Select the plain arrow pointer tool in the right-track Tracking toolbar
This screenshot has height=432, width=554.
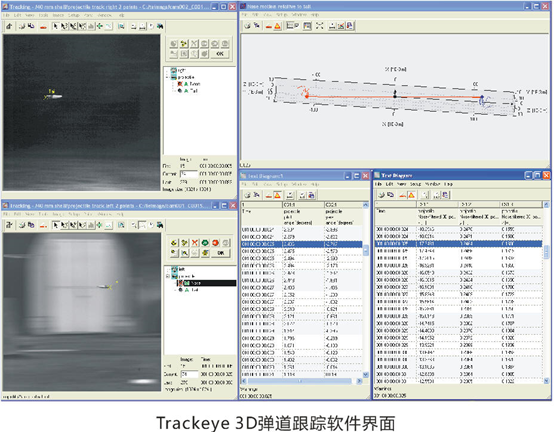click(x=55, y=26)
